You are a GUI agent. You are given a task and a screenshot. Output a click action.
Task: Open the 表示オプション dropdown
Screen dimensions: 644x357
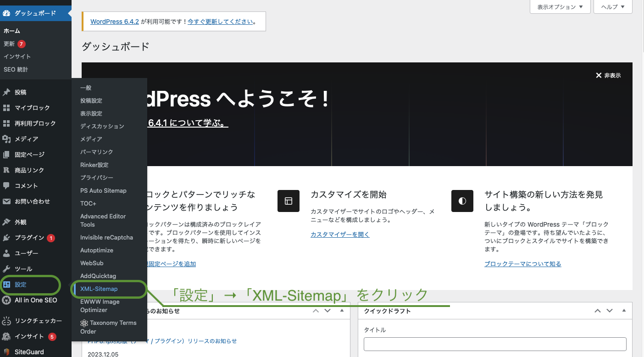pos(560,7)
